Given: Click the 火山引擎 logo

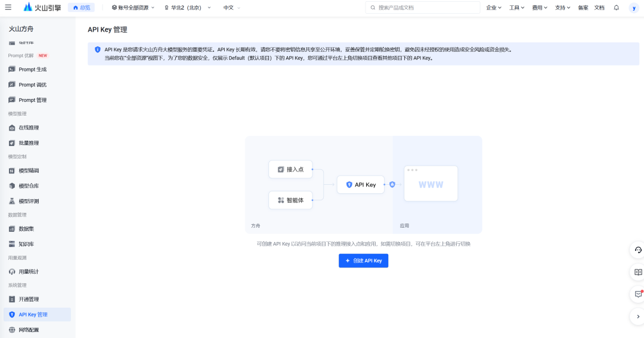Looking at the screenshot, I should [42, 7].
